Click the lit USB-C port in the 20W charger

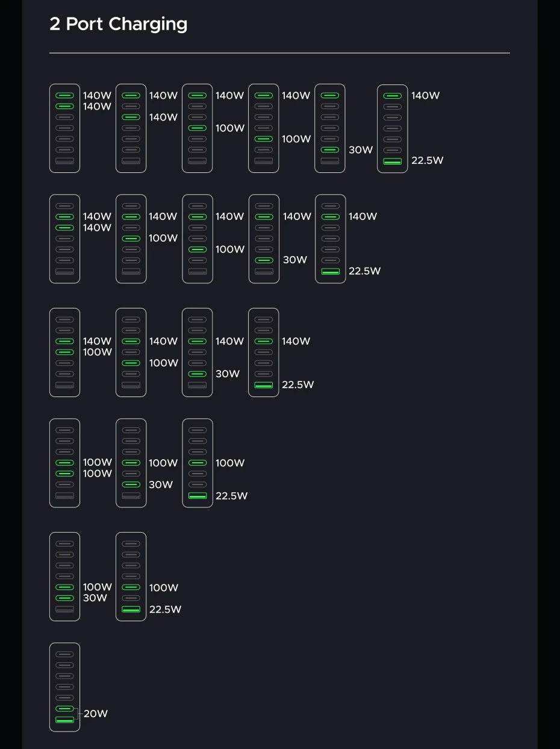[64, 709]
